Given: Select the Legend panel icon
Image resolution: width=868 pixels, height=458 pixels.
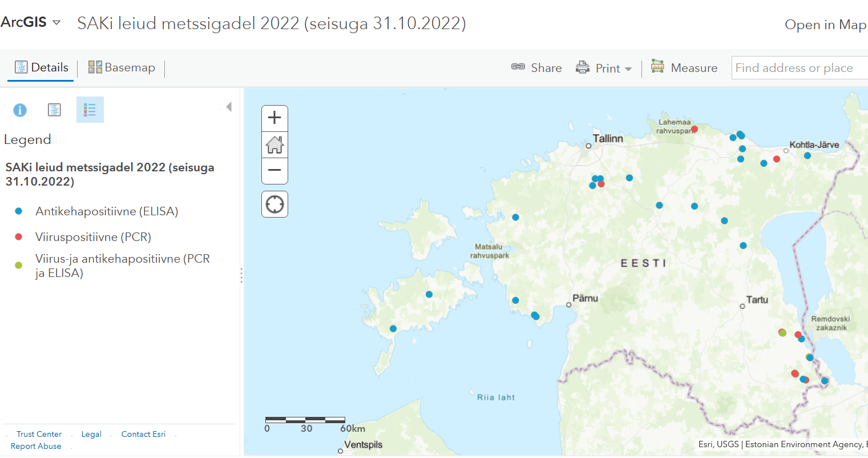Looking at the screenshot, I should click(x=90, y=110).
